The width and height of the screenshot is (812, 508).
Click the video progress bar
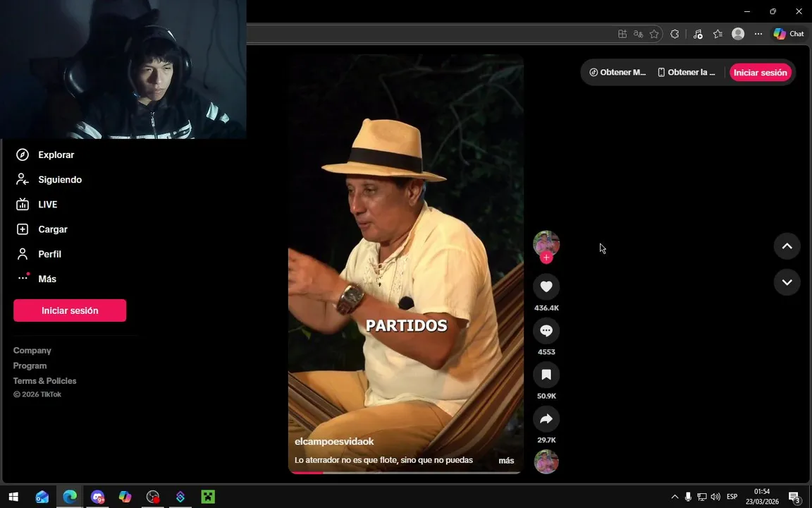pyautogui.click(x=405, y=472)
